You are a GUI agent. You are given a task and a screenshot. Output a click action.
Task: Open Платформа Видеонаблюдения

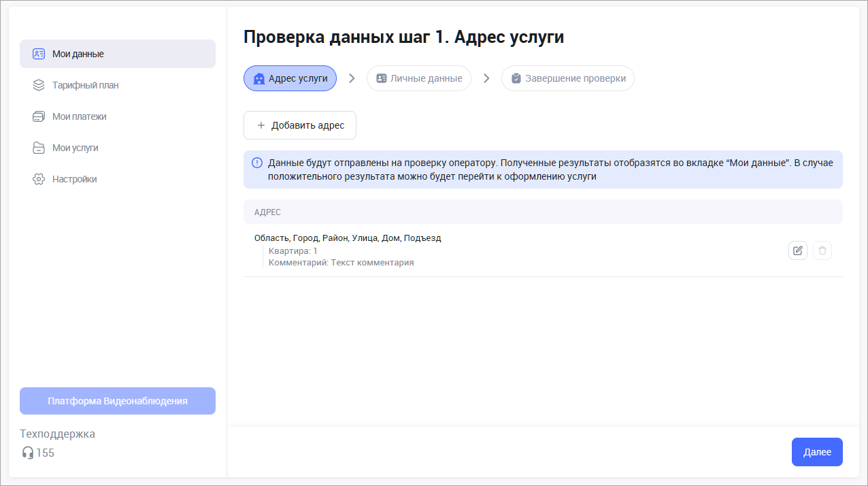[x=118, y=401]
